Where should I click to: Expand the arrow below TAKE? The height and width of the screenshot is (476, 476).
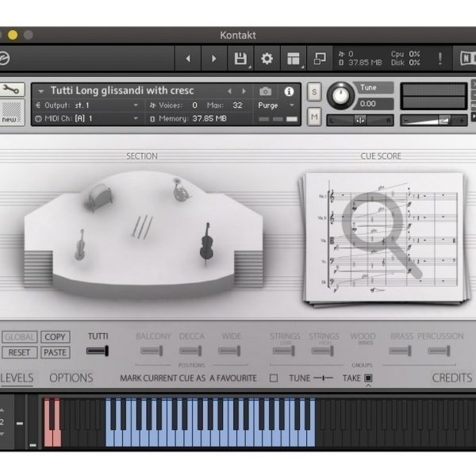[368, 386]
